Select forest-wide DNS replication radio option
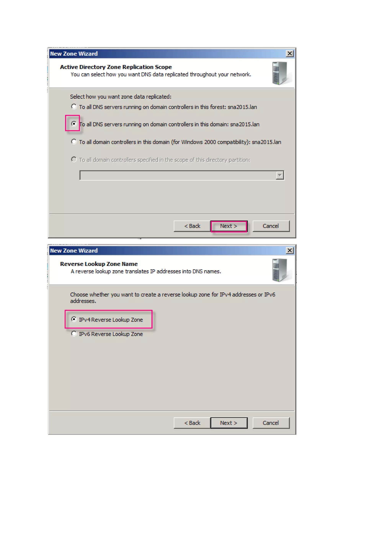 pos(74,107)
